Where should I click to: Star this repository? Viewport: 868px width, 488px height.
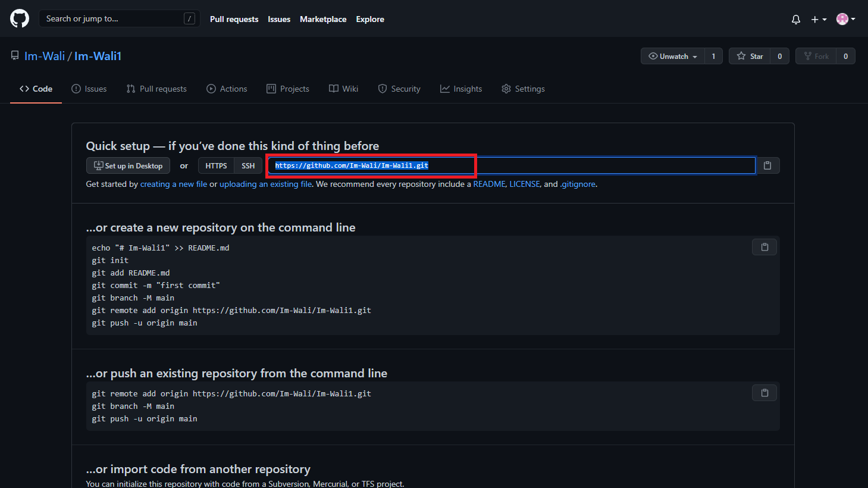(750, 56)
